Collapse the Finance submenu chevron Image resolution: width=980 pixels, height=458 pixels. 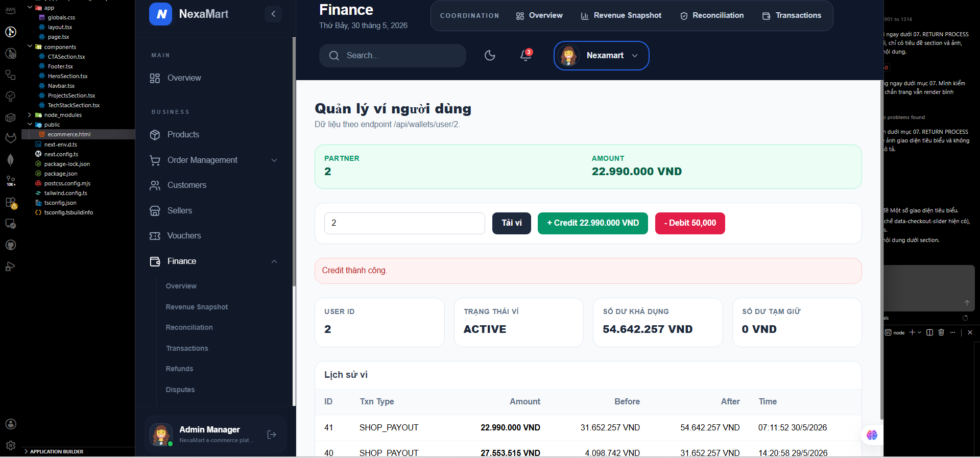click(274, 261)
